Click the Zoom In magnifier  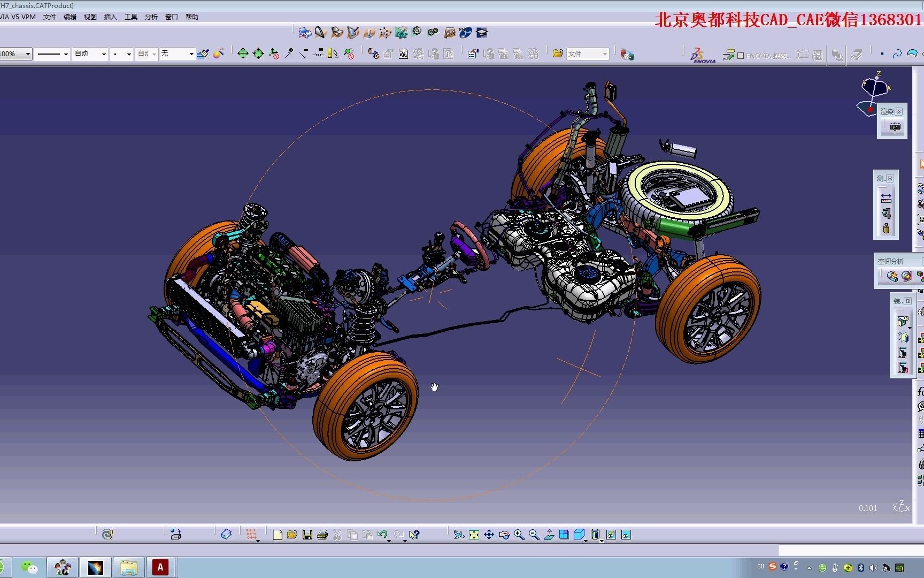[x=519, y=535]
